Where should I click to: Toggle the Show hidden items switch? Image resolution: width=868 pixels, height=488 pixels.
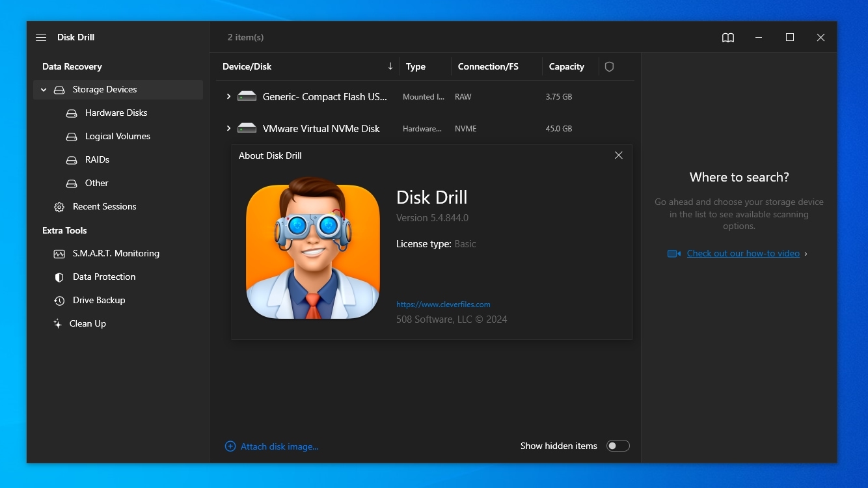[x=618, y=446]
